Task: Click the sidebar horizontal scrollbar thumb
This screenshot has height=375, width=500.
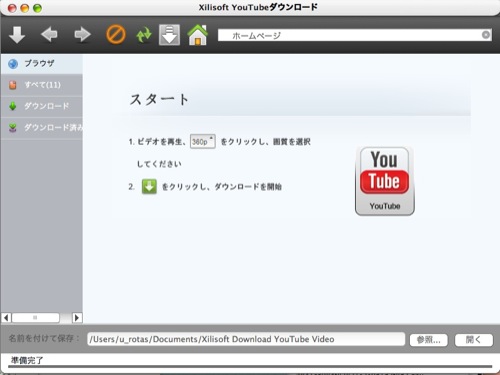Action: [x=36, y=317]
